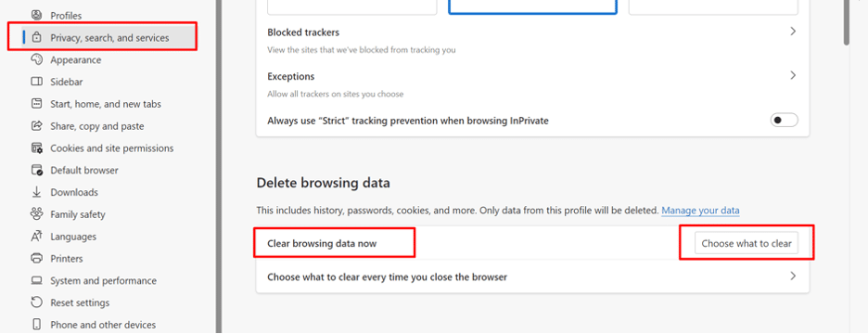Screen dimensions: 868x334
Task: Click the Choose what to clear button
Action: pos(747,243)
